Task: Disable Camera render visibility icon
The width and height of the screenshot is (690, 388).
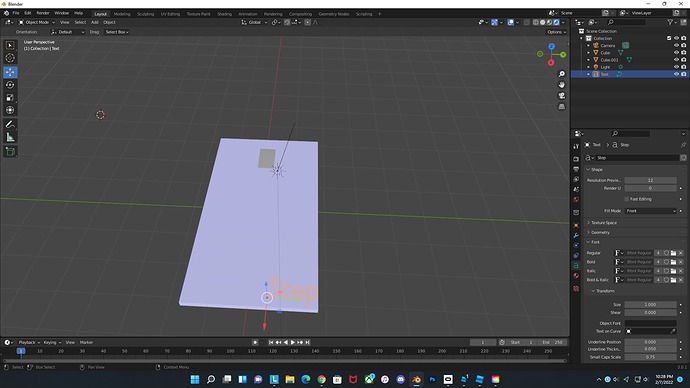Action: pos(683,45)
